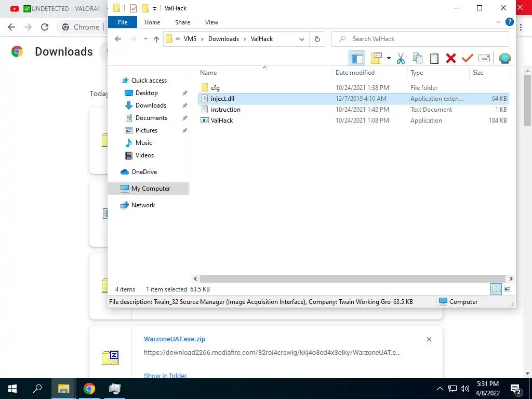This screenshot has width=532, height=399.
Task: Open the File ribbon tab
Action: (123, 22)
